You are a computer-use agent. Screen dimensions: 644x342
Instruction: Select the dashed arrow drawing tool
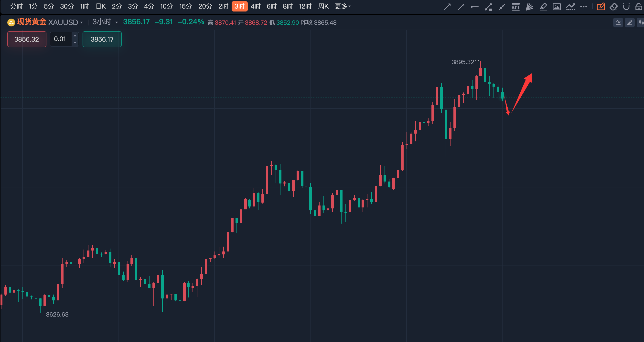[461, 7]
